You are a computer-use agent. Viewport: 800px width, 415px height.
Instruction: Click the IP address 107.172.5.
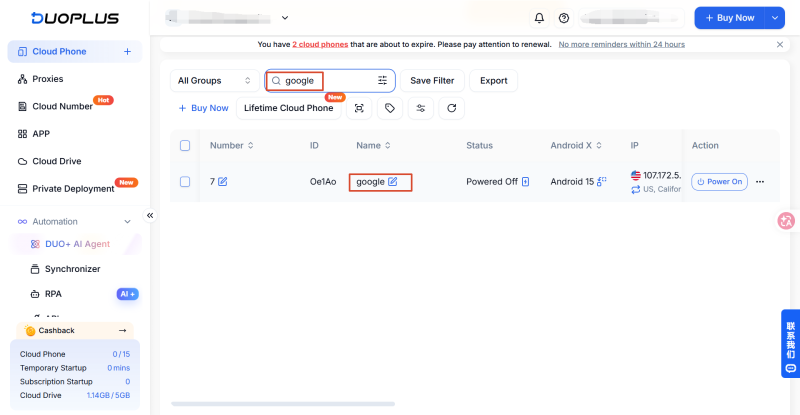coord(662,176)
